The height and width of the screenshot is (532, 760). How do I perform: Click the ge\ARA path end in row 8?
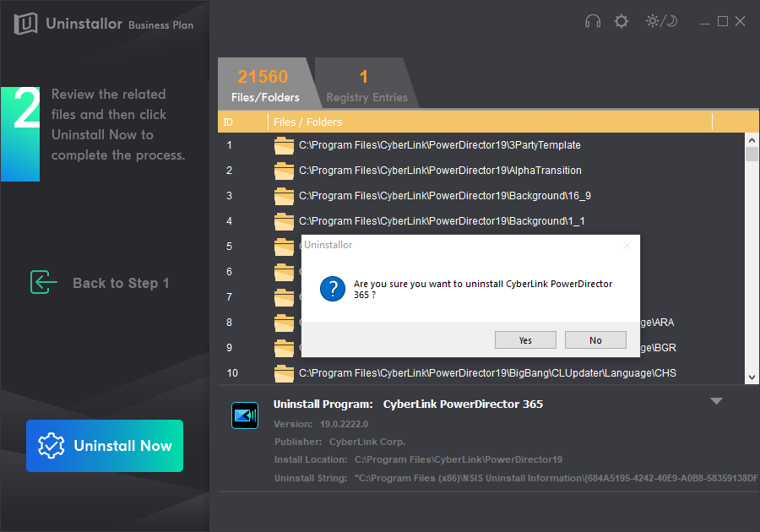[657, 323]
